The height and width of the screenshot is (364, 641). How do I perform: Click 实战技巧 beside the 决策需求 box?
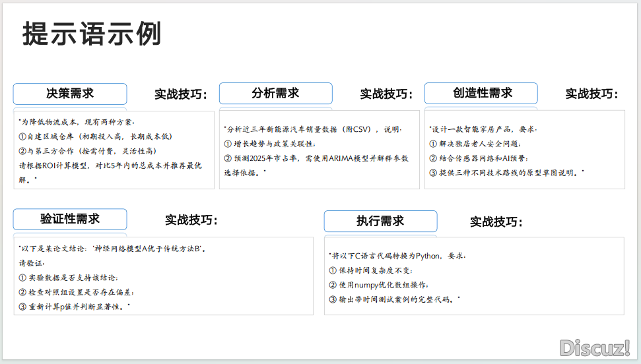(x=181, y=94)
